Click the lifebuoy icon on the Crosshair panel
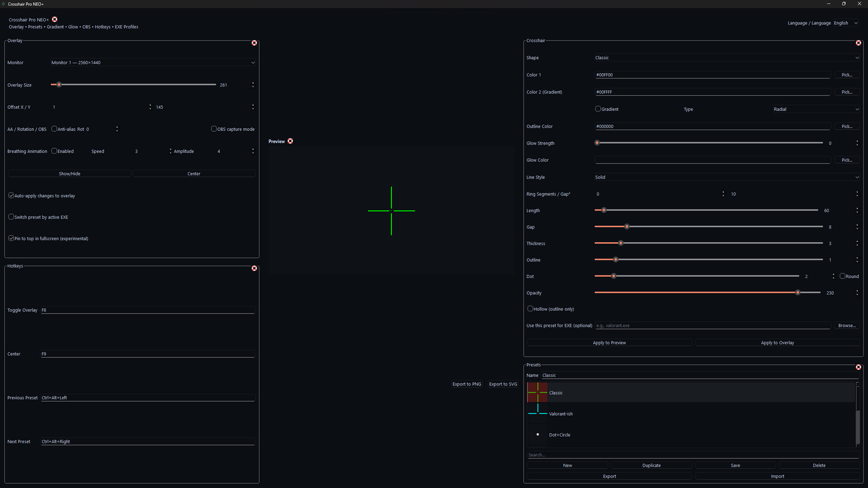 [x=858, y=43]
